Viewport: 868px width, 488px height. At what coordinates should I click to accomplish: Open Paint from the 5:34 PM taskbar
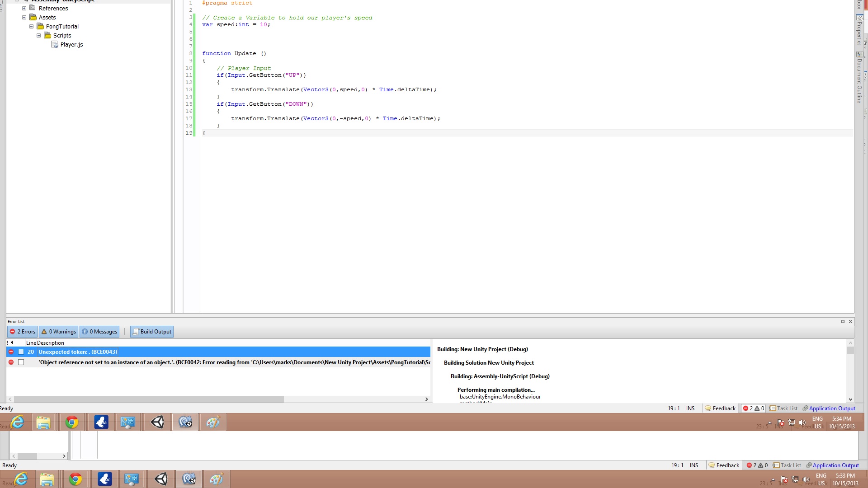click(213, 422)
